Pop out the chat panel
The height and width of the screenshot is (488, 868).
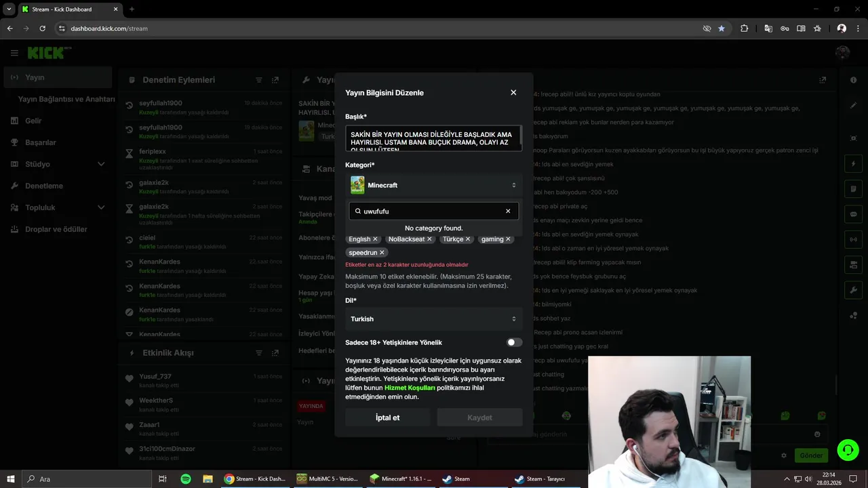pyautogui.click(x=823, y=80)
